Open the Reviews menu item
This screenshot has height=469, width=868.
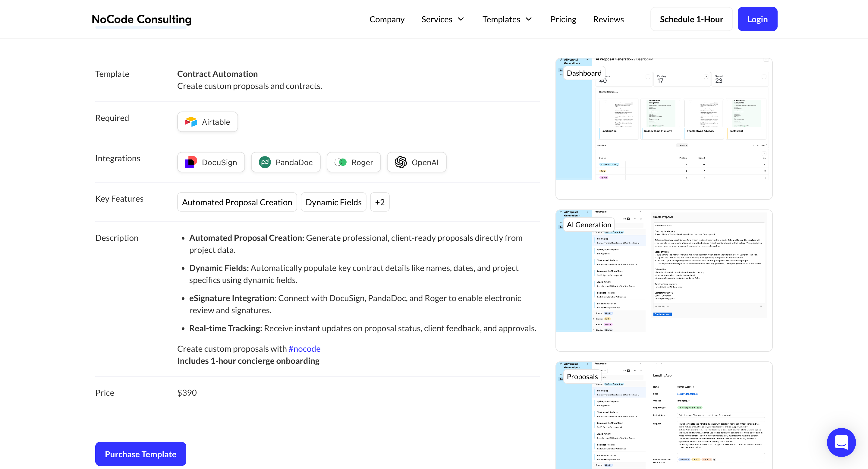(x=608, y=19)
